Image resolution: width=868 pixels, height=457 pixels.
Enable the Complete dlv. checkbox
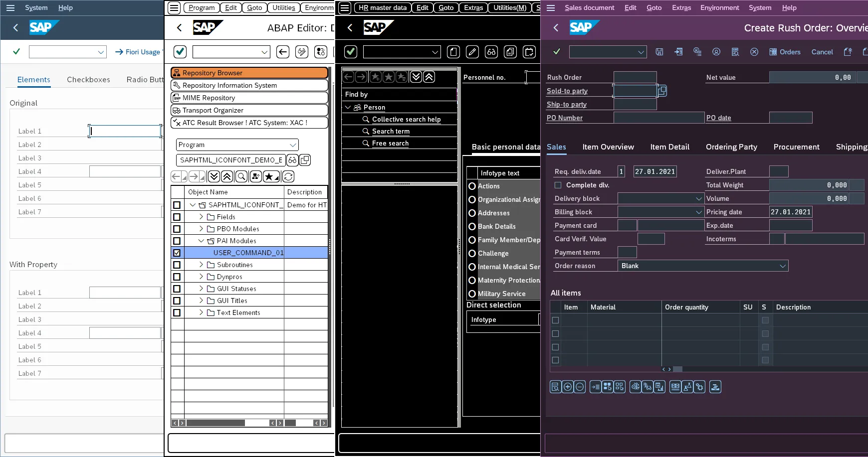tap(558, 185)
